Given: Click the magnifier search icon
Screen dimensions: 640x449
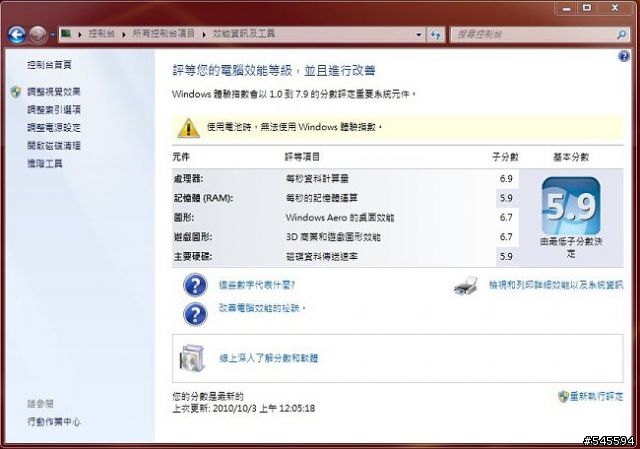Looking at the screenshot, I should [622, 35].
